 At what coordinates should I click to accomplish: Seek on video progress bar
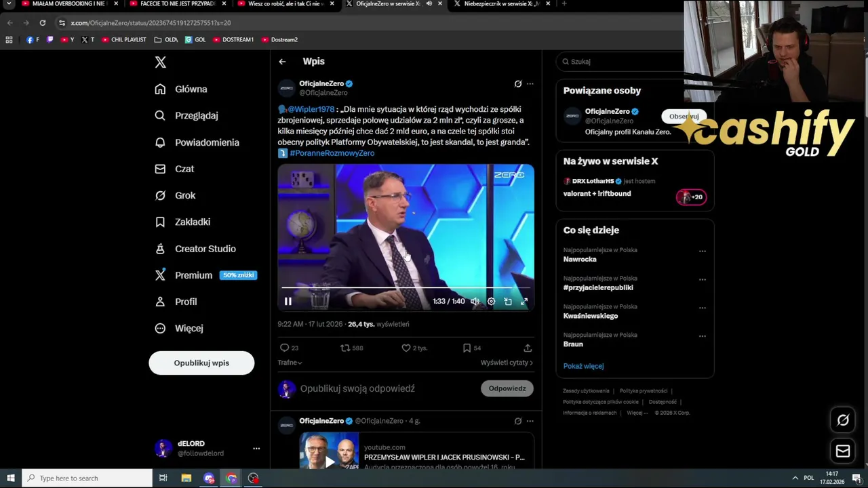(x=406, y=288)
